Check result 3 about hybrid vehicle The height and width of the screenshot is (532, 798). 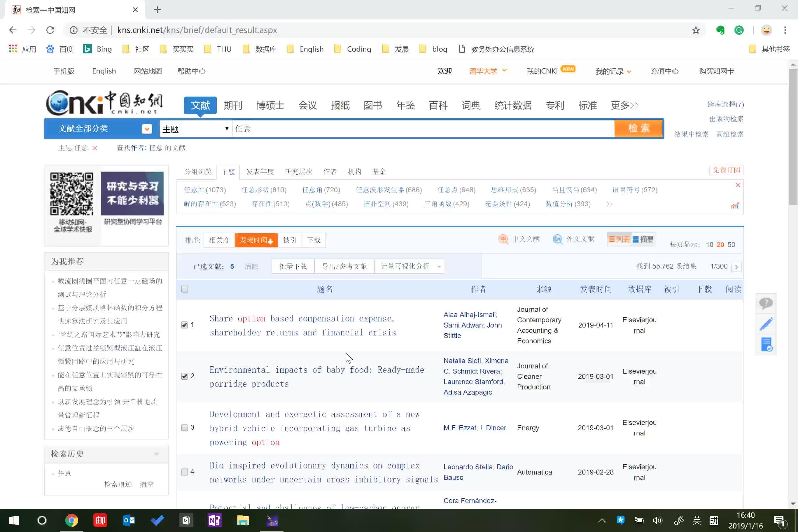pyautogui.click(x=185, y=428)
